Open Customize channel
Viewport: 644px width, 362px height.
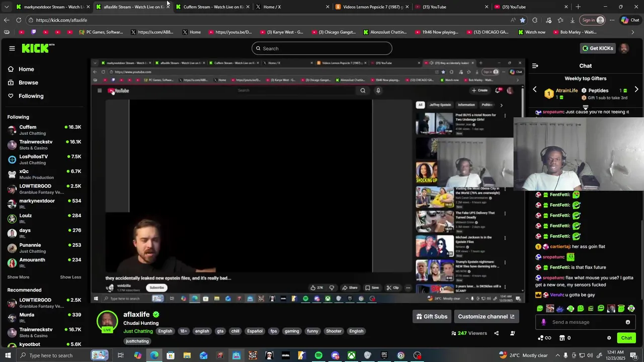coord(486,316)
